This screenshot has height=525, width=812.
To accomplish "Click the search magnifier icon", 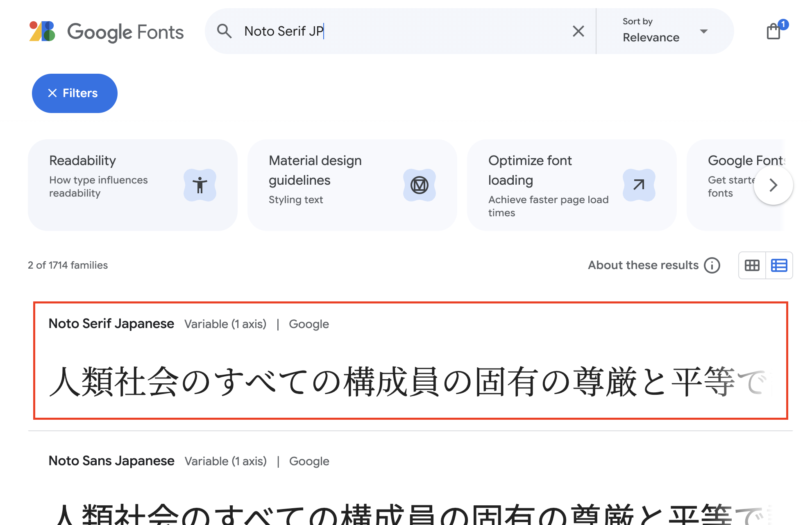I will [224, 31].
